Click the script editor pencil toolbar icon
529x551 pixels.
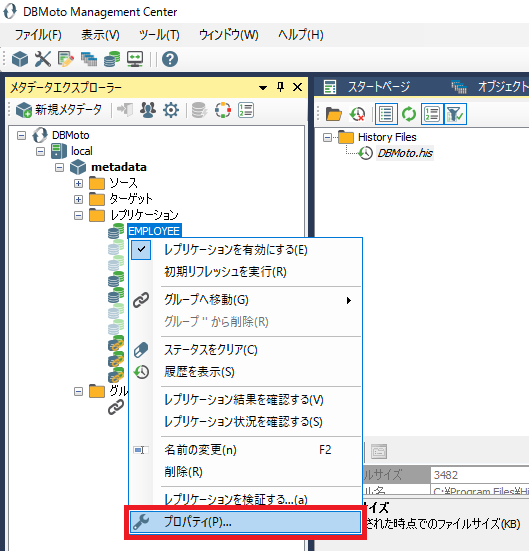[66, 59]
